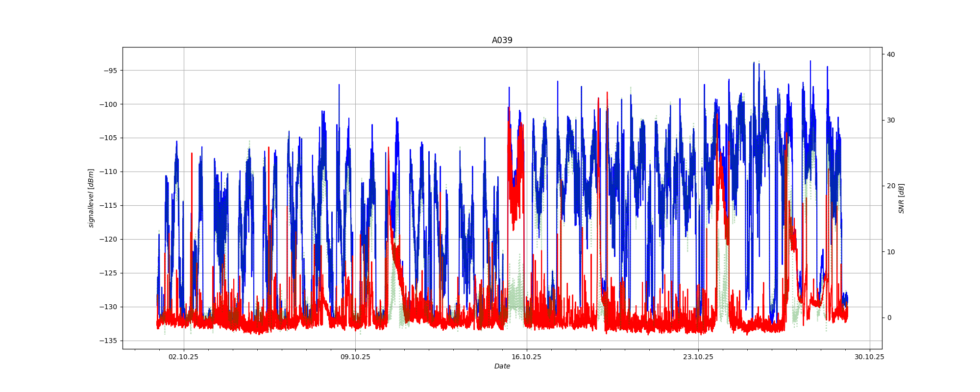Click the 30.10.25 date tick label
This screenshot has height=392, width=980.
[869, 357]
